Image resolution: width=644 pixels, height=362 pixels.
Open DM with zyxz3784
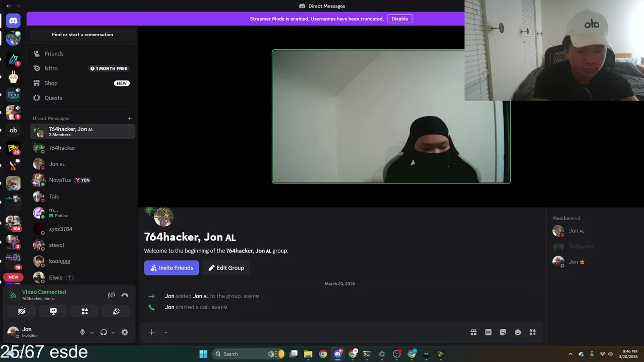click(x=83, y=229)
